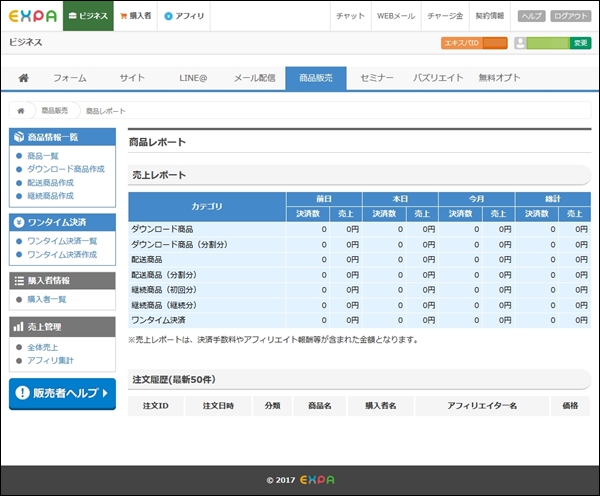Open the 無料オプト tab

499,78
